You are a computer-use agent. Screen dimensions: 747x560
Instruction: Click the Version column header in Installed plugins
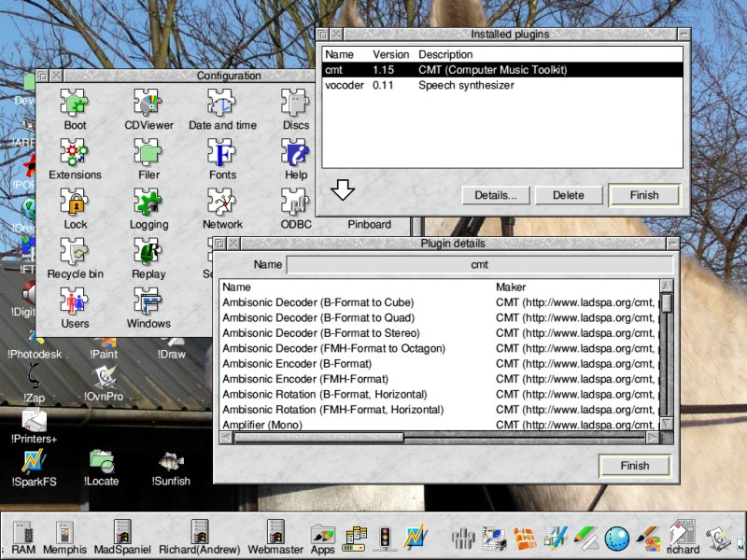[390, 54]
